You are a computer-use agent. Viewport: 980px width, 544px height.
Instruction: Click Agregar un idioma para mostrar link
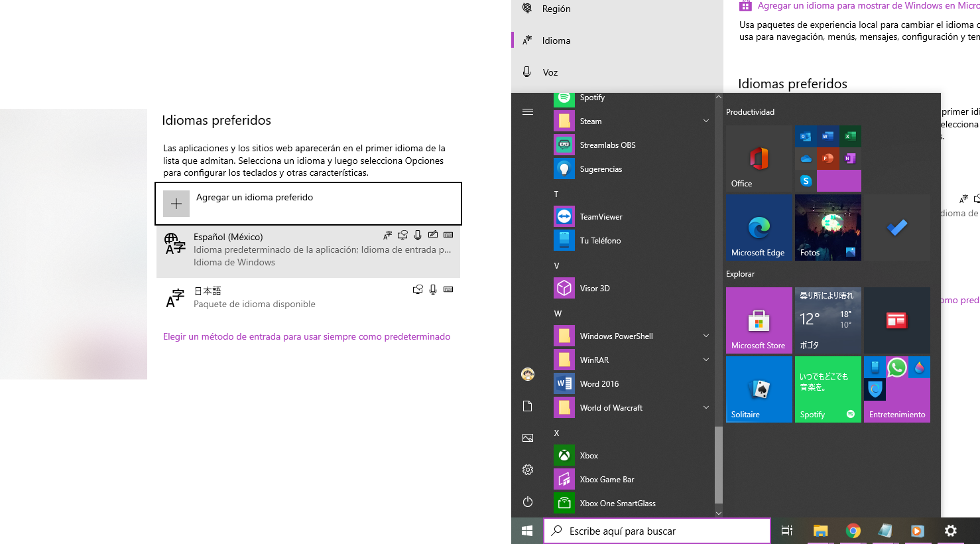(869, 6)
